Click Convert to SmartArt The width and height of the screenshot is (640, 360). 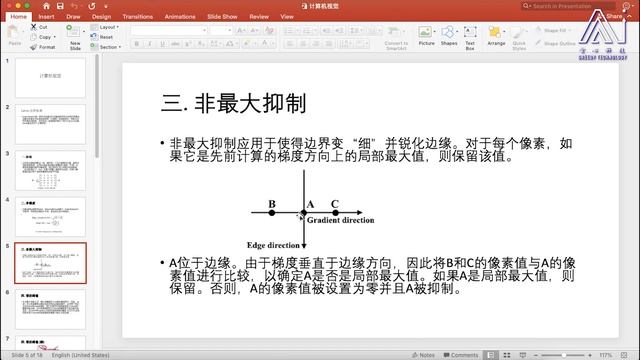pos(396,38)
